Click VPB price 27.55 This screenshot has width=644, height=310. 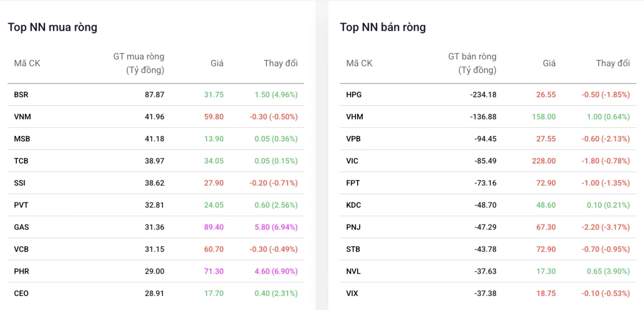click(546, 139)
